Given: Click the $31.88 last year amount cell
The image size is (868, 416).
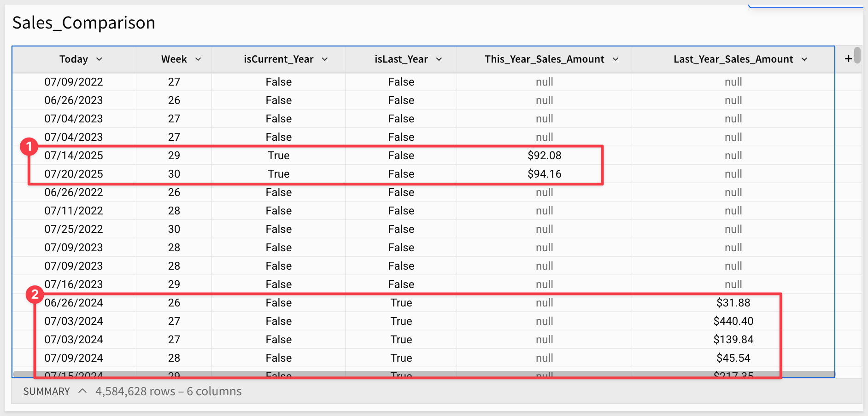Looking at the screenshot, I should [x=733, y=303].
